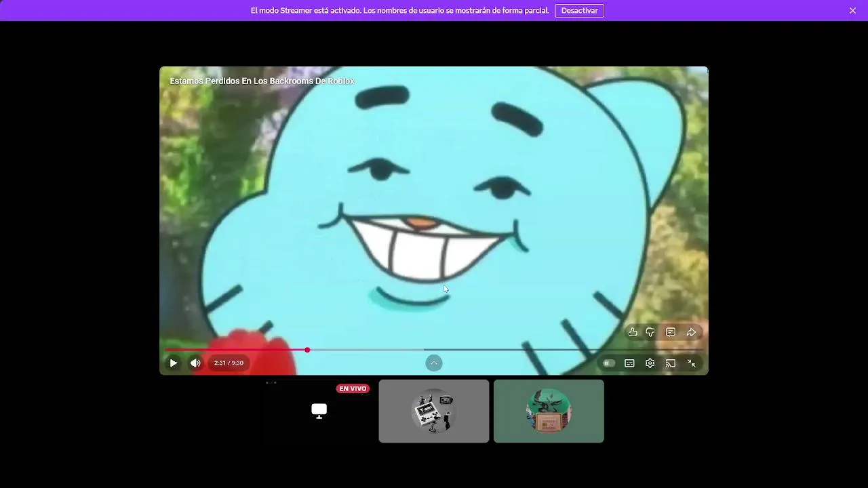Expand the panel with the up chevron
Viewport: 868px width, 488px height.
(x=434, y=363)
